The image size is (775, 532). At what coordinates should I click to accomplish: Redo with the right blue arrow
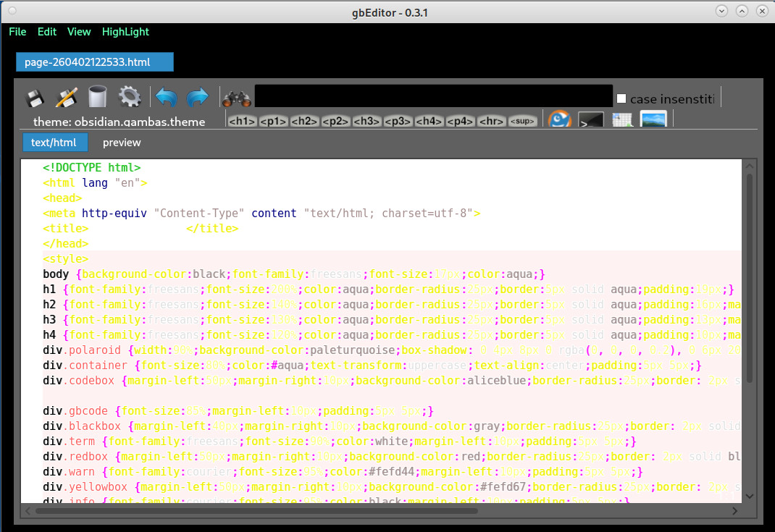pyautogui.click(x=197, y=97)
